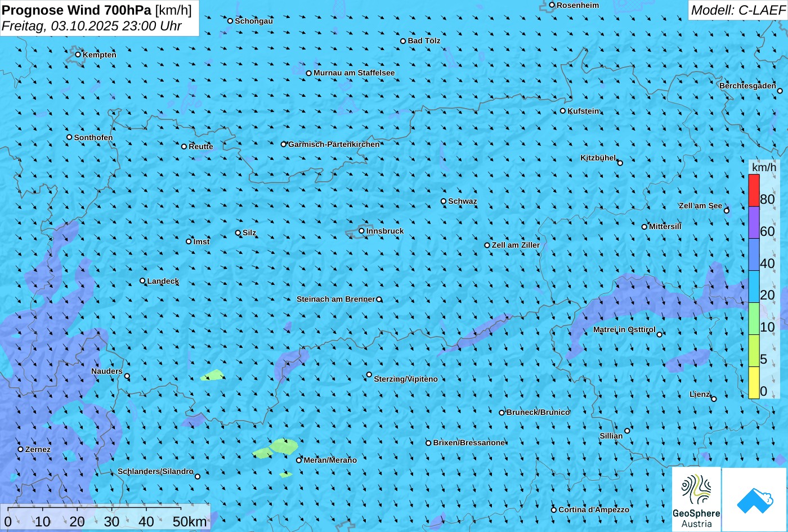Click the red 80 km/h legend color

coord(754,191)
